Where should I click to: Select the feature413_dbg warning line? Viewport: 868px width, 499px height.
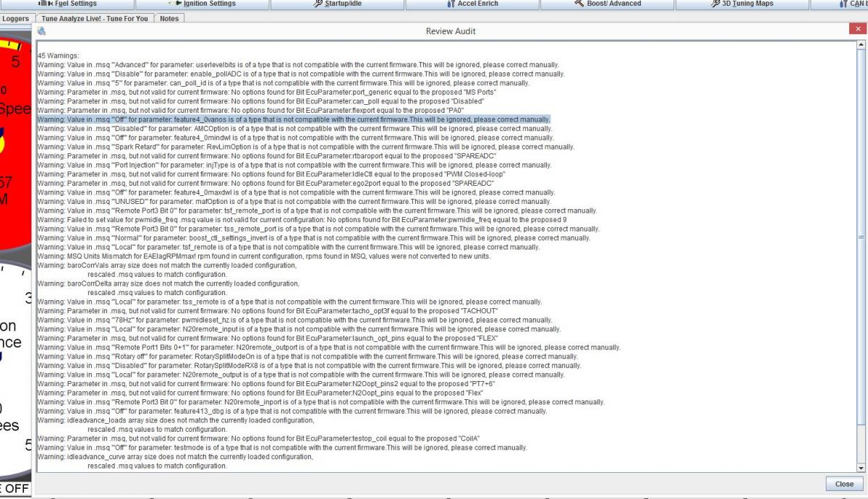[x=292, y=411]
